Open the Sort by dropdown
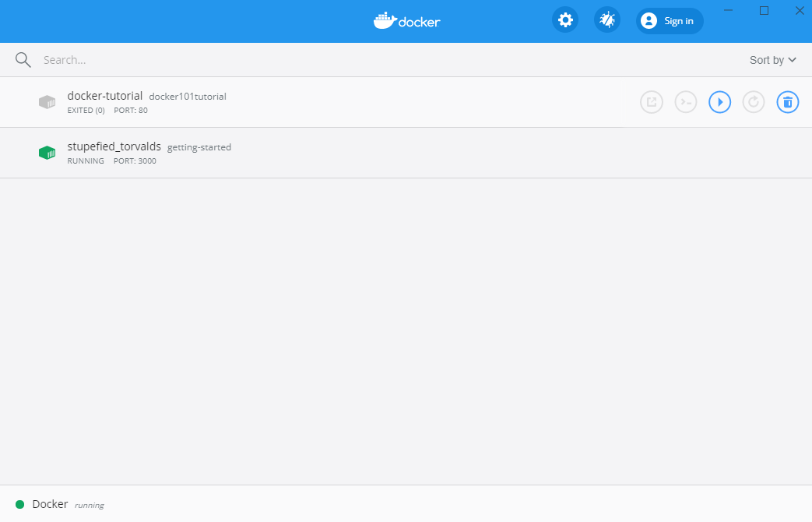 [772, 60]
